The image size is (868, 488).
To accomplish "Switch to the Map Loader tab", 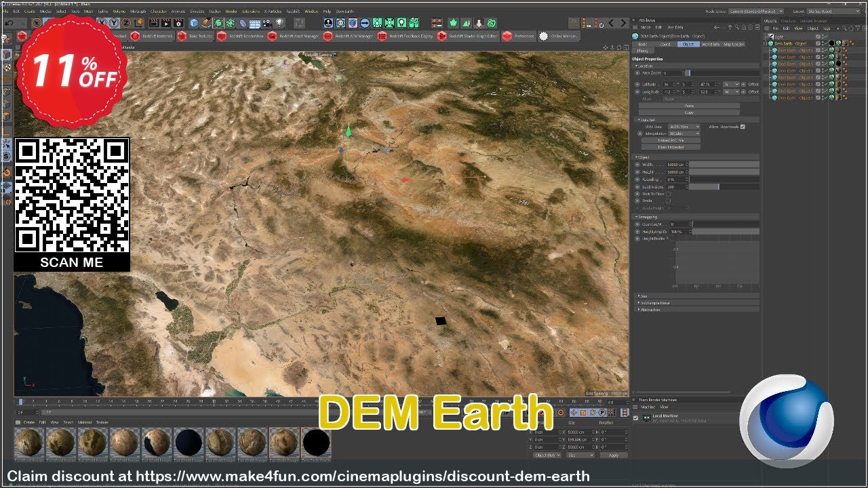I will [734, 44].
